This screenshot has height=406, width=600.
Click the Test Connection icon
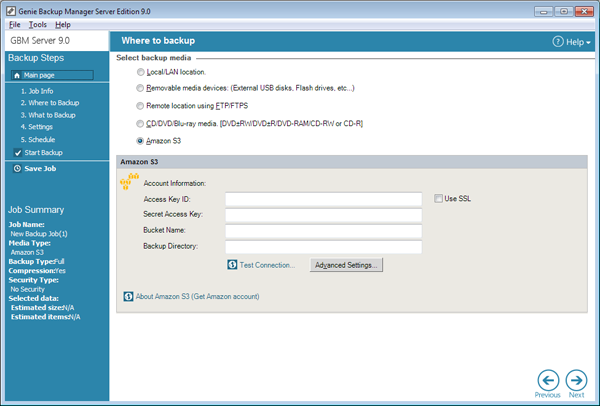pos(232,265)
